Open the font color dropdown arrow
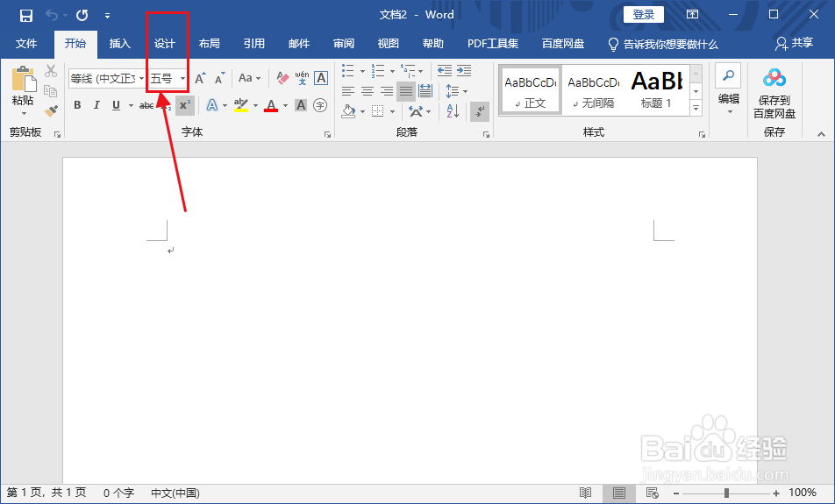This screenshot has width=835, height=504. (285, 105)
